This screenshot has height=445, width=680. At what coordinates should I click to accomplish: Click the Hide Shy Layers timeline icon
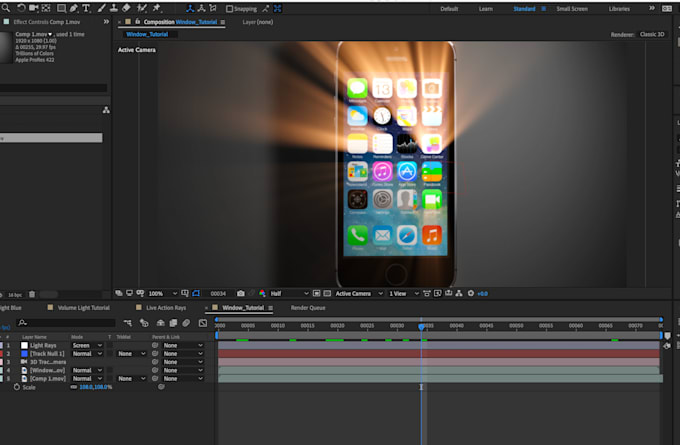click(160, 323)
